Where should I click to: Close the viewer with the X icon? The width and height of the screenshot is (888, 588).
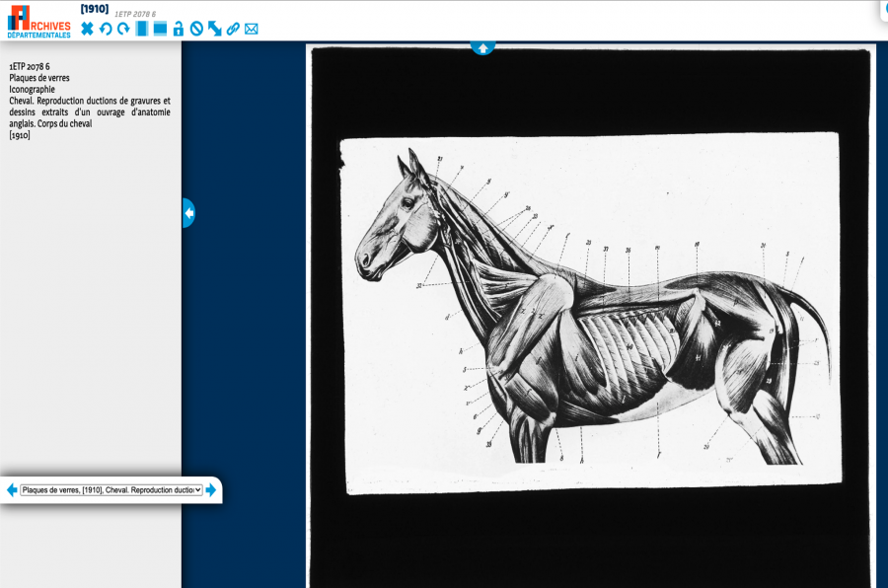point(87,29)
